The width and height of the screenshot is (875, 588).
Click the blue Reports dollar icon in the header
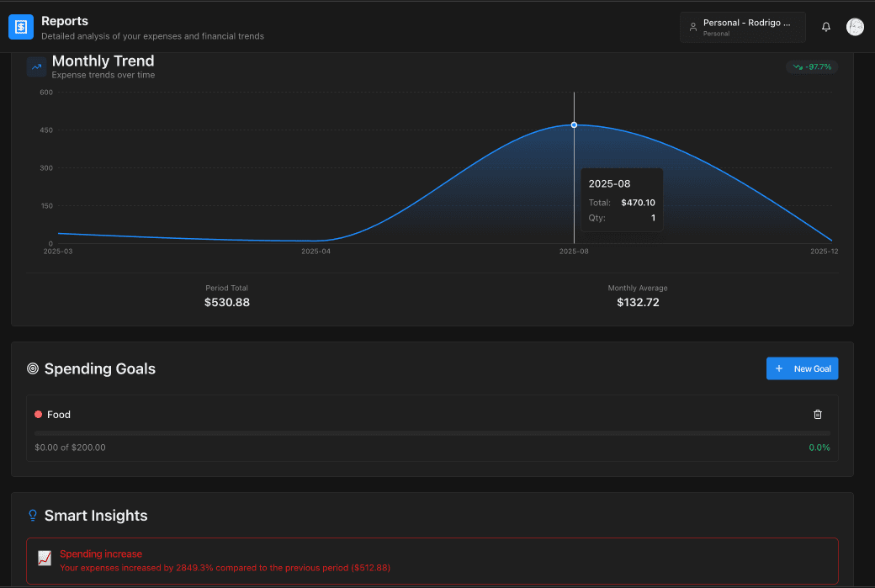(20, 26)
